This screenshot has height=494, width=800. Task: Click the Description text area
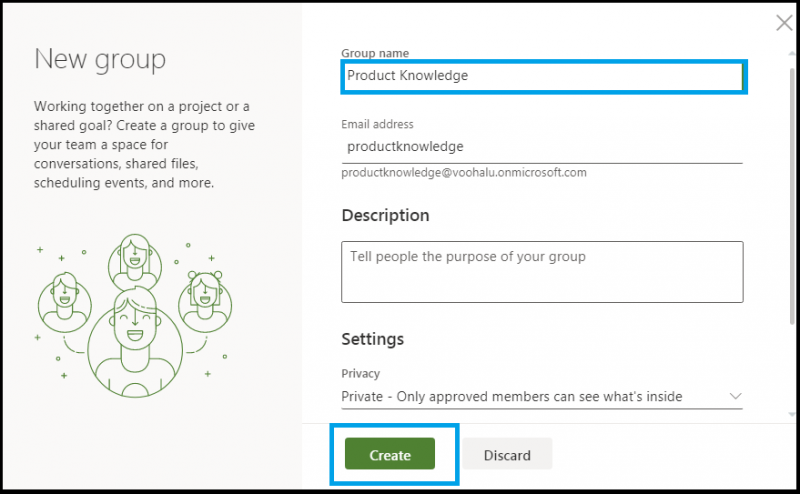tap(542, 271)
